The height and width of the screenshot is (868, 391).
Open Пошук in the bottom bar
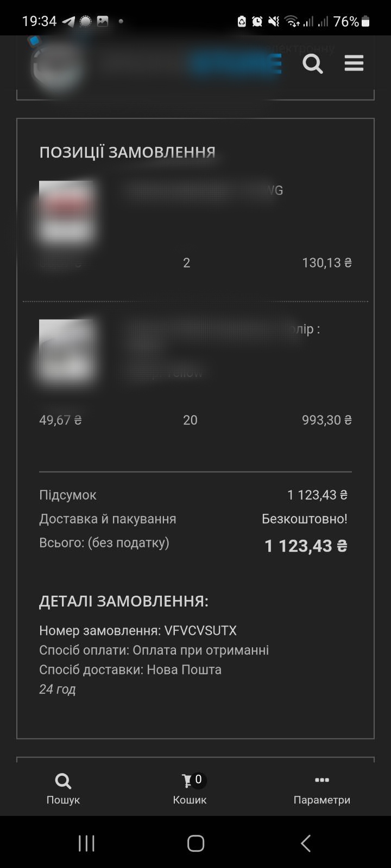(x=63, y=788)
